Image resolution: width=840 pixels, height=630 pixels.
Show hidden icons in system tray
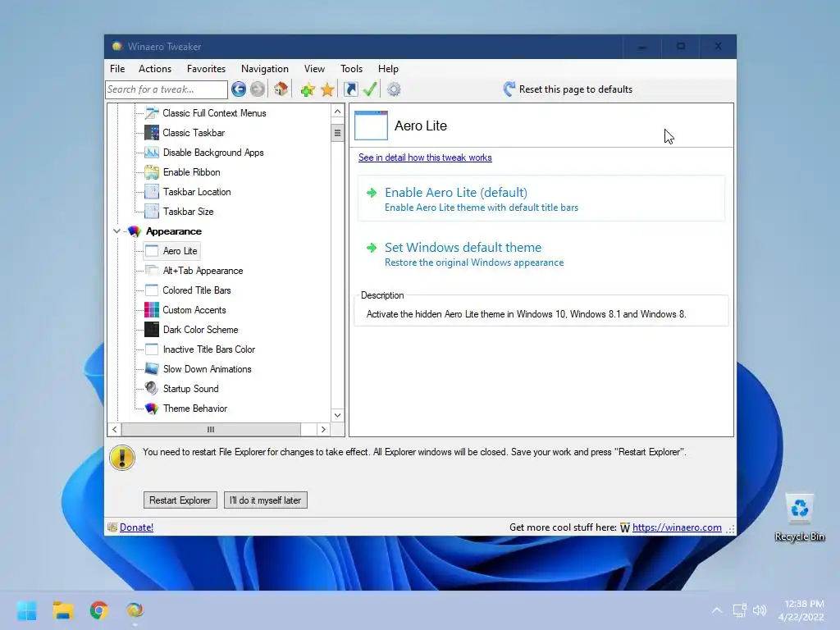point(717,610)
